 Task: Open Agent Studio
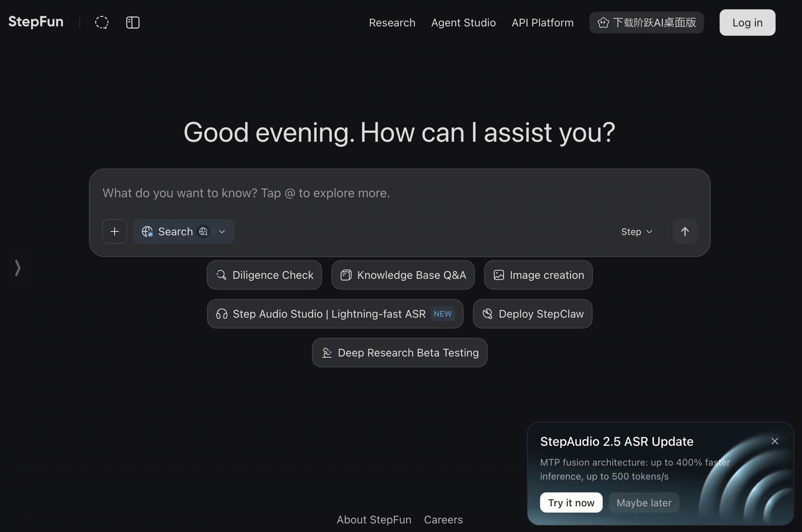click(464, 23)
